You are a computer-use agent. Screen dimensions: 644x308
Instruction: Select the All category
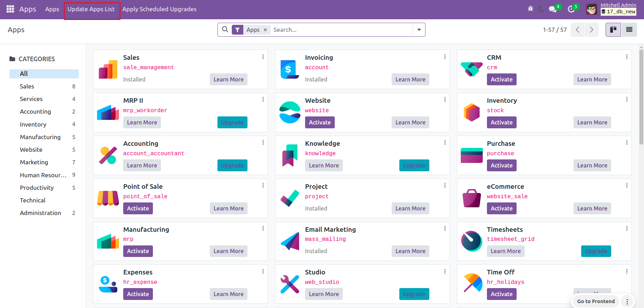pyautogui.click(x=44, y=74)
